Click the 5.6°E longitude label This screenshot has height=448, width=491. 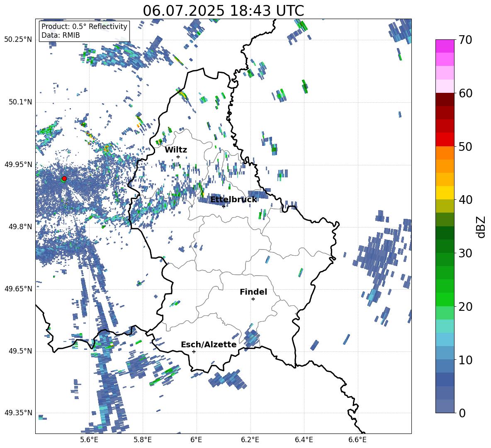point(89,440)
